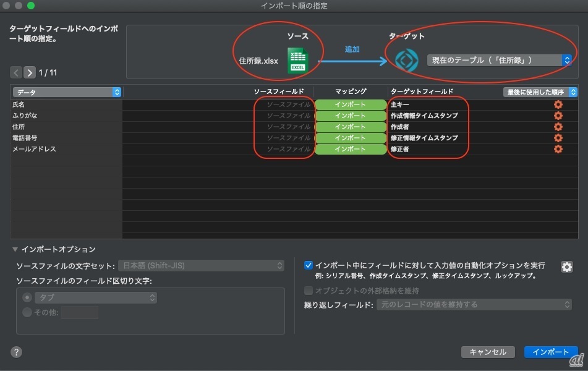Viewport: 588px width, 371px height.
Task: Click the 追加 import action label
Action: coord(352,49)
